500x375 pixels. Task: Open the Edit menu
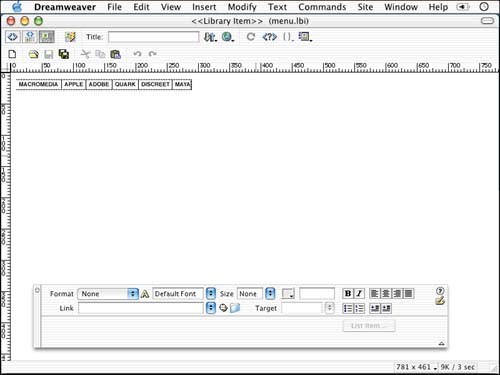point(141,7)
